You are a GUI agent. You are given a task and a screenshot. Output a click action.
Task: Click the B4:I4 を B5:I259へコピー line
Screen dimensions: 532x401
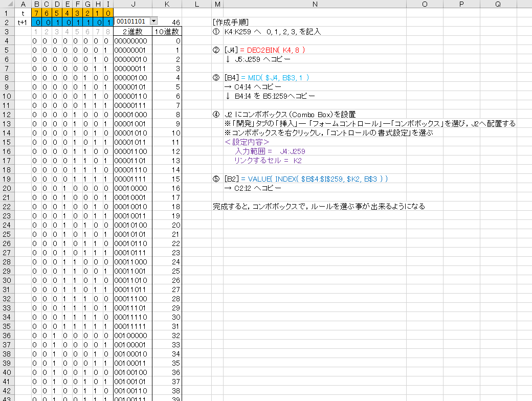270,96
